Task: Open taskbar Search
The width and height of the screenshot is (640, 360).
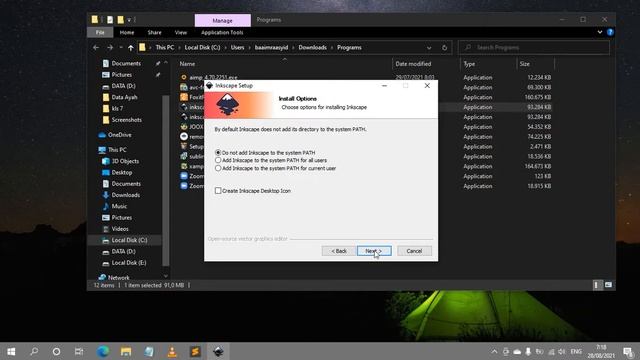Action: tap(34, 351)
